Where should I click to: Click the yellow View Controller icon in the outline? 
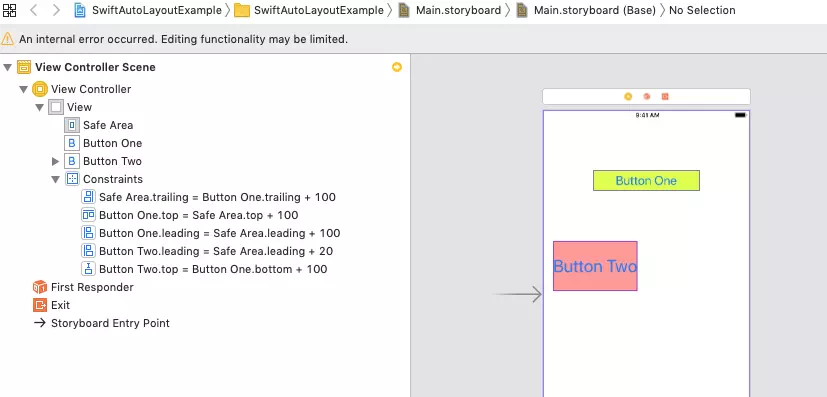40,89
